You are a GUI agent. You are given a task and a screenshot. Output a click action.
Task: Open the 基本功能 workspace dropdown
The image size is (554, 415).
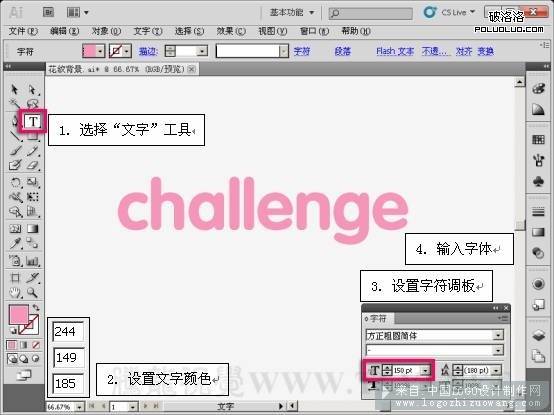292,12
